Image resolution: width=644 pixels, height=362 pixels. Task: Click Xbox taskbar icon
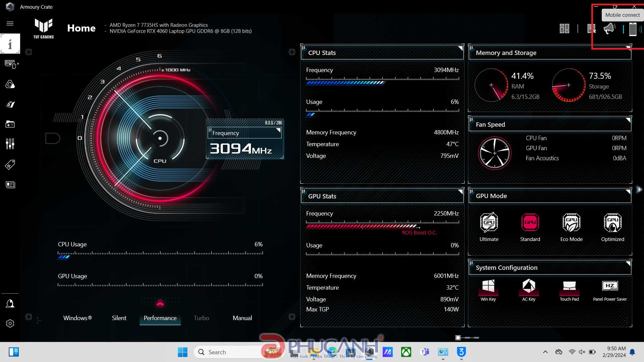pos(406,352)
